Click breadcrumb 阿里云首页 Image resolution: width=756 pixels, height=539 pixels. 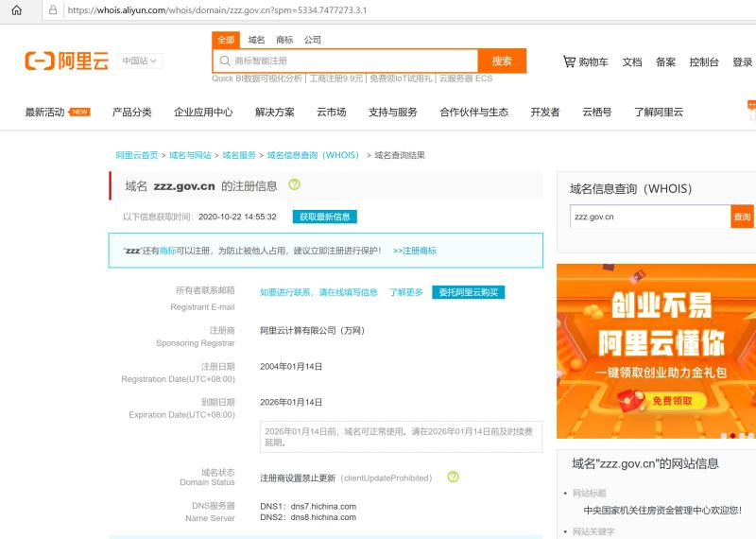click(x=137, y=155)
